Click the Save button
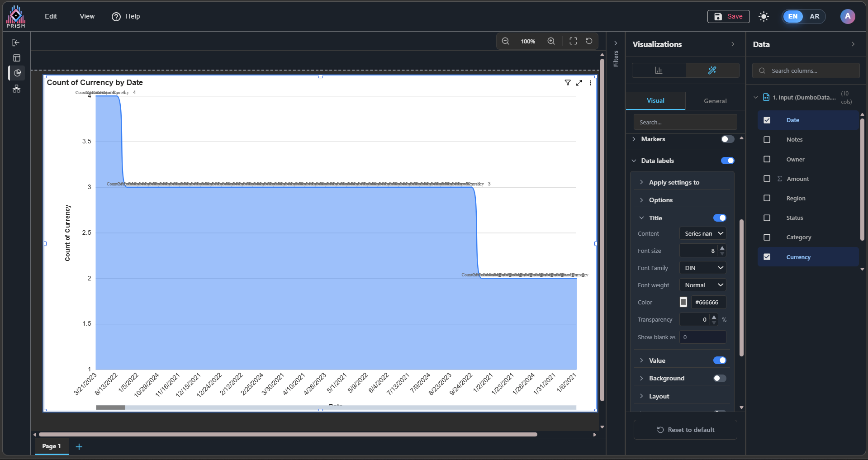The image size is (868, 460). click(728, 16)
